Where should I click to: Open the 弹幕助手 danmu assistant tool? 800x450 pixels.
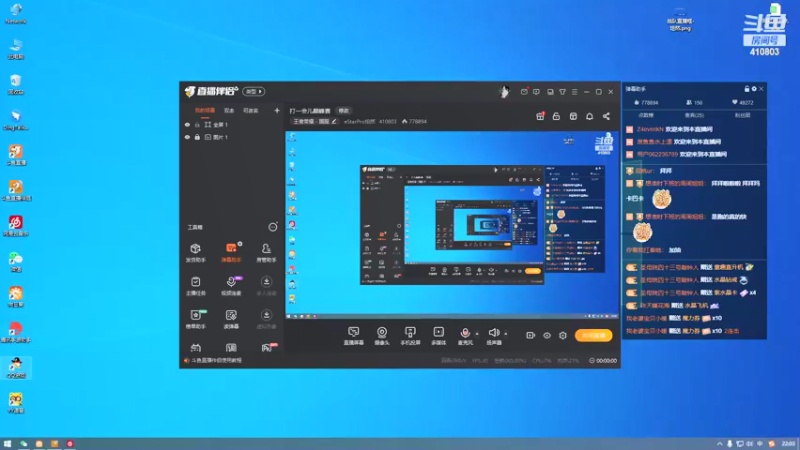pyautogui.click(x=231, y=252)
